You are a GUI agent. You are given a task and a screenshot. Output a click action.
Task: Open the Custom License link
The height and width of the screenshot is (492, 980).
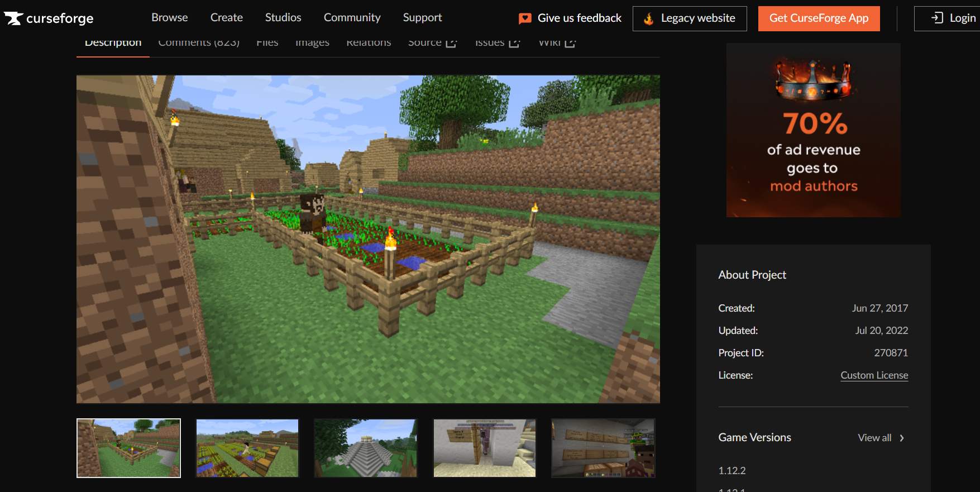(874, 375)
